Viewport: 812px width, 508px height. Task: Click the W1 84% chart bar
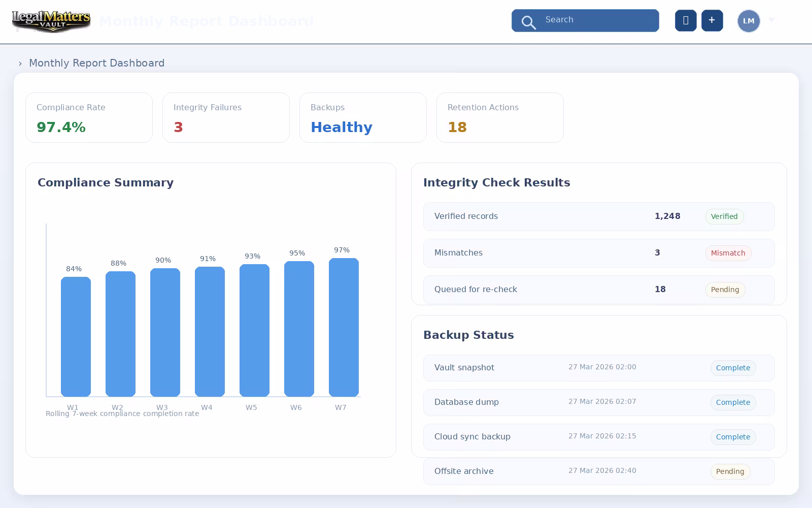coord(76,337)
